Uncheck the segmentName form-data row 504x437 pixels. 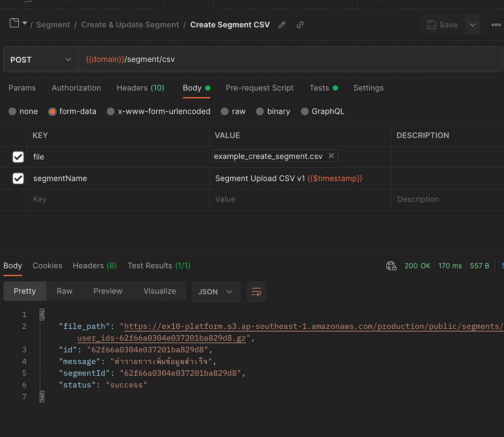coord(18,179)
